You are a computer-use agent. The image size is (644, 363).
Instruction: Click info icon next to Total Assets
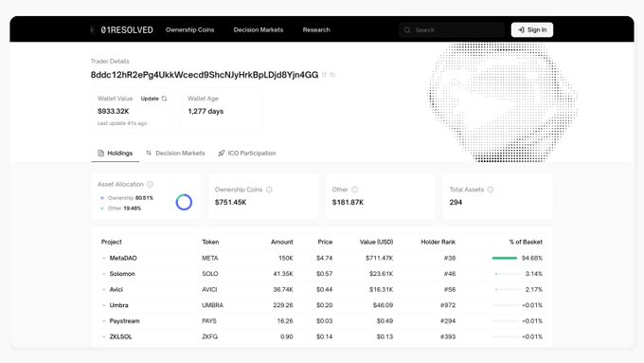click(x=491, y=190)
